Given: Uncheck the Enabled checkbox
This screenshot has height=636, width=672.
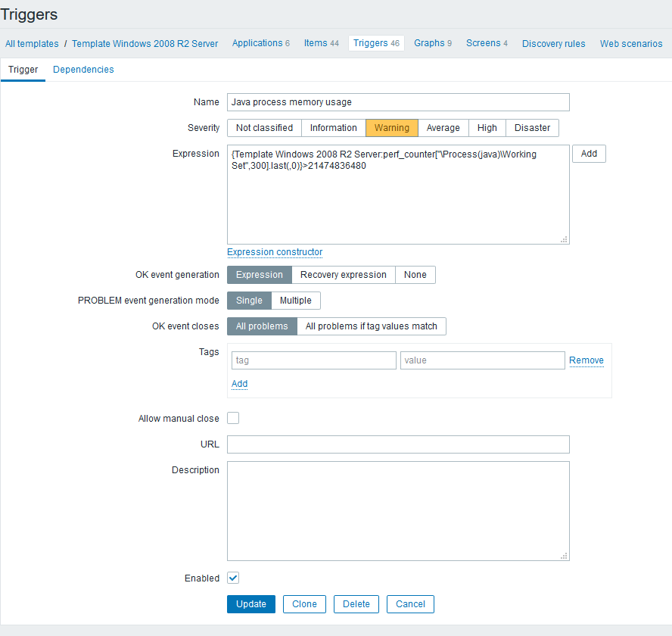Looking at the screenshot, I should pyautogui.click(x=233, y=578).
